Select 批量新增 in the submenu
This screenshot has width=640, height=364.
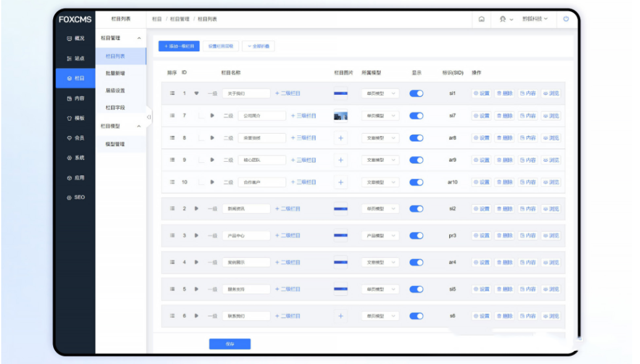click(116, 74)
